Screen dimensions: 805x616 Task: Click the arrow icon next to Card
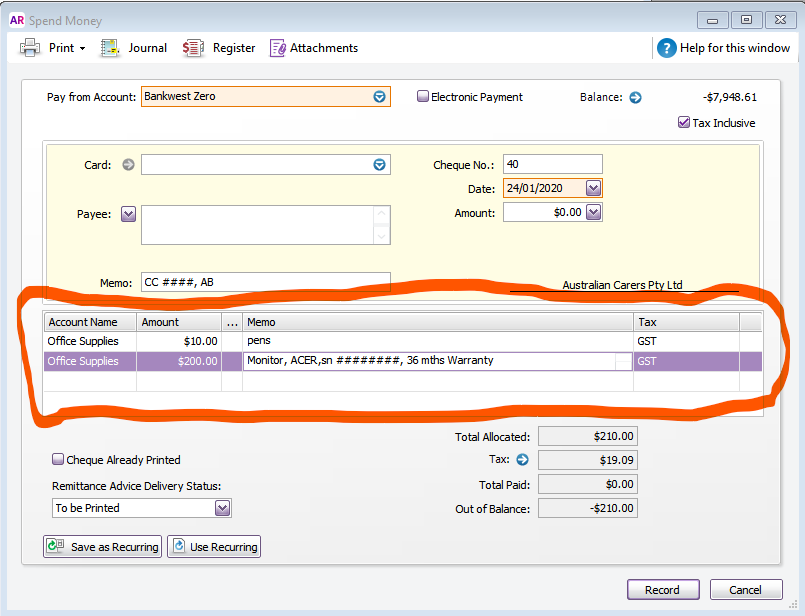[128, 165]
